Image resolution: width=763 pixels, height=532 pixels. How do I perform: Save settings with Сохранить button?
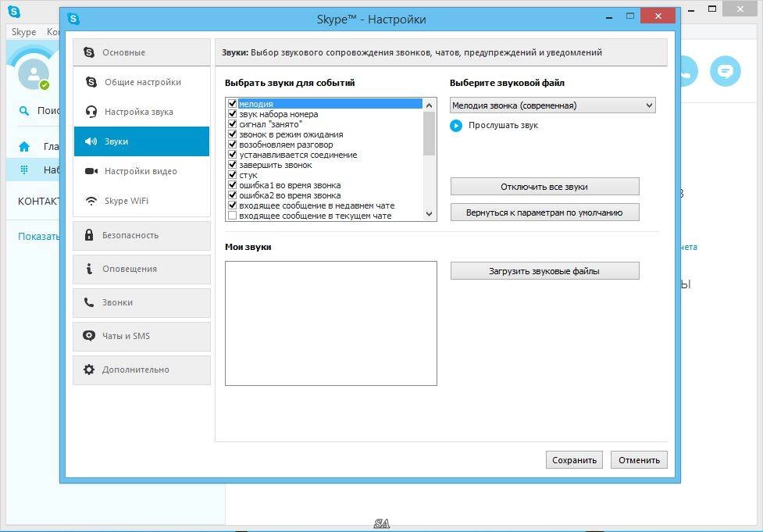pos(574,460)
